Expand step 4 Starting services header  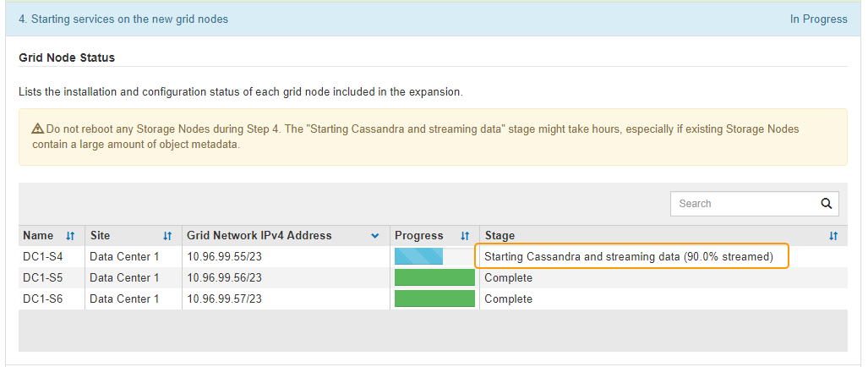point(123,19)
